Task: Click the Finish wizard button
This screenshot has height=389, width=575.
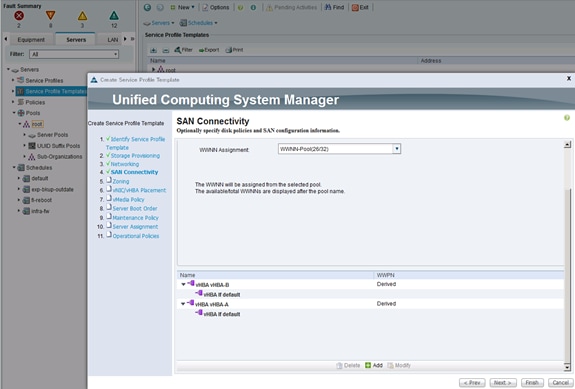Action: pyautogui.click(x=532, y=383)
